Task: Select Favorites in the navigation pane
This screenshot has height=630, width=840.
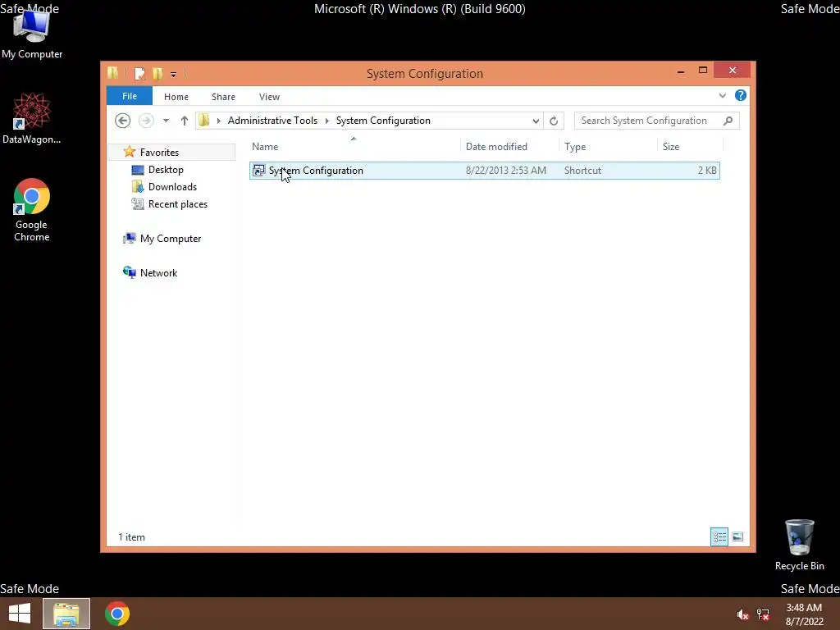Action: pyautogui.click(x=159, y=152)
